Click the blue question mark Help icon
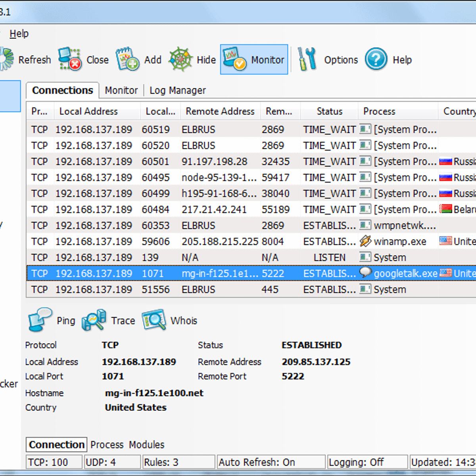Viewport: 476px width, 476px height. coord(376,59)
